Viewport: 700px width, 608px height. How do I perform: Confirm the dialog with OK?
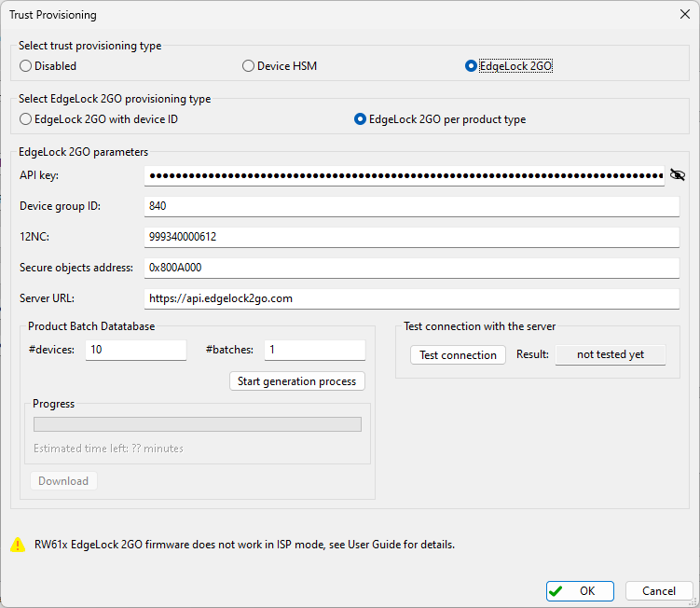[x=580, y=591]
